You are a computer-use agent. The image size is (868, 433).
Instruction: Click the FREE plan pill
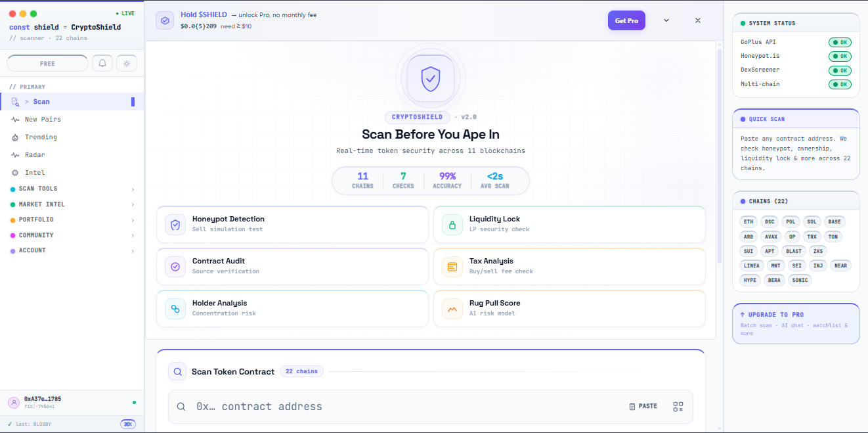click(47, 63)
